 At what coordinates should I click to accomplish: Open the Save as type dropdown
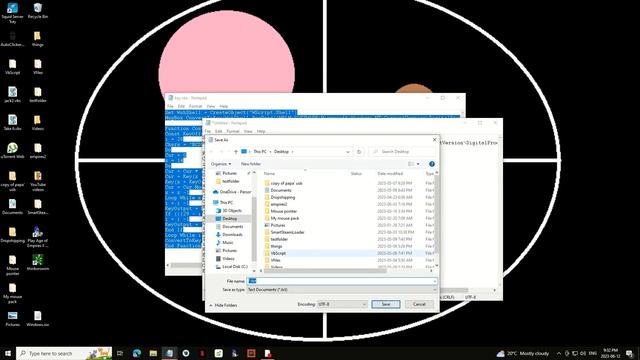pyautogui.click(x=342, y=289)
